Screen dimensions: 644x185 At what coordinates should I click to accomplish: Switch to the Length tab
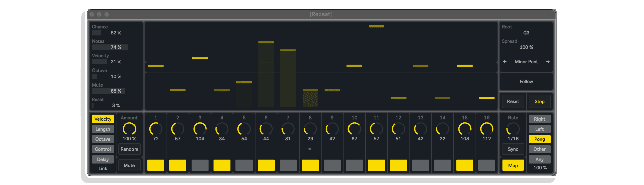(103, 129)
